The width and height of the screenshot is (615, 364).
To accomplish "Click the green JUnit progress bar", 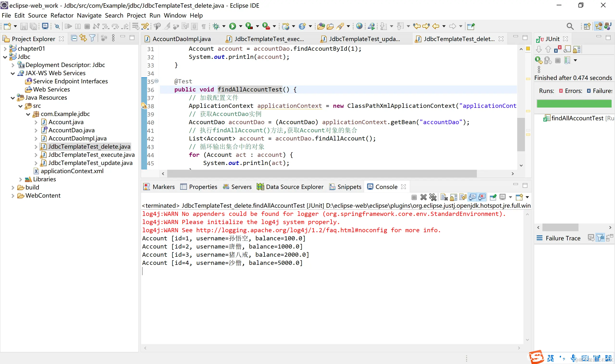I will (574, 104).
